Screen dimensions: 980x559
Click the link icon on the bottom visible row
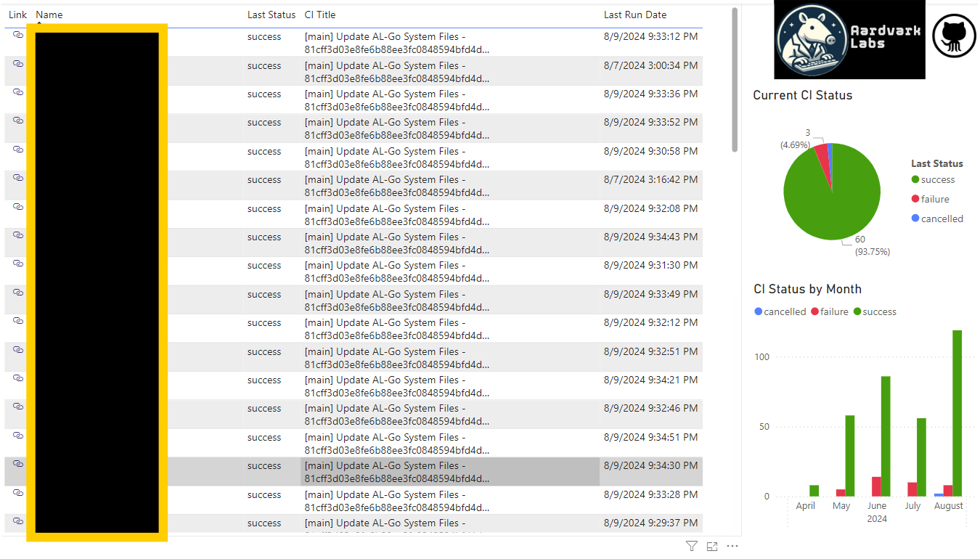point(16,521)
